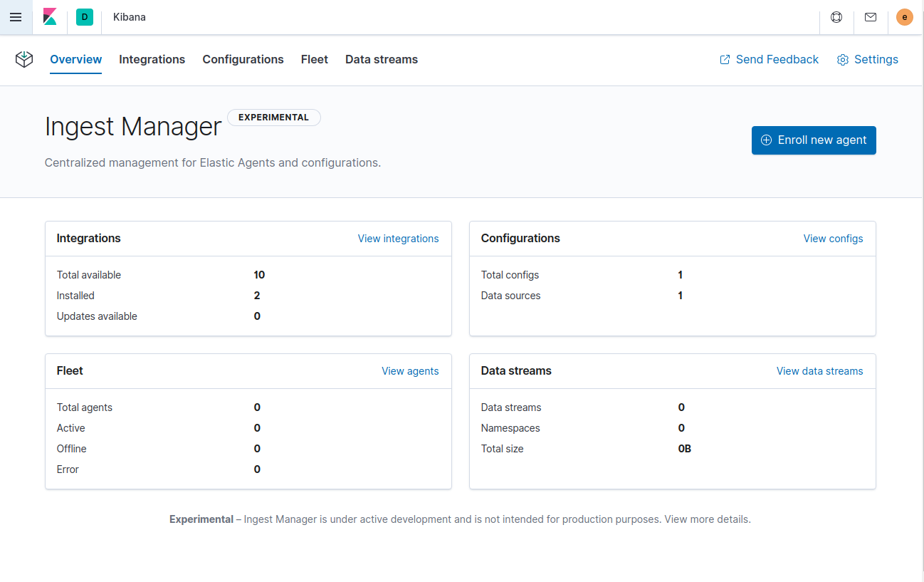Open the View agents link
Screen dimensions: 924x582
(410, 371)
